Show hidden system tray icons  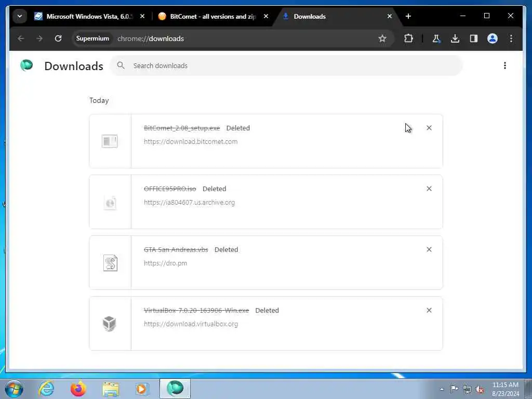coord(442,389)
